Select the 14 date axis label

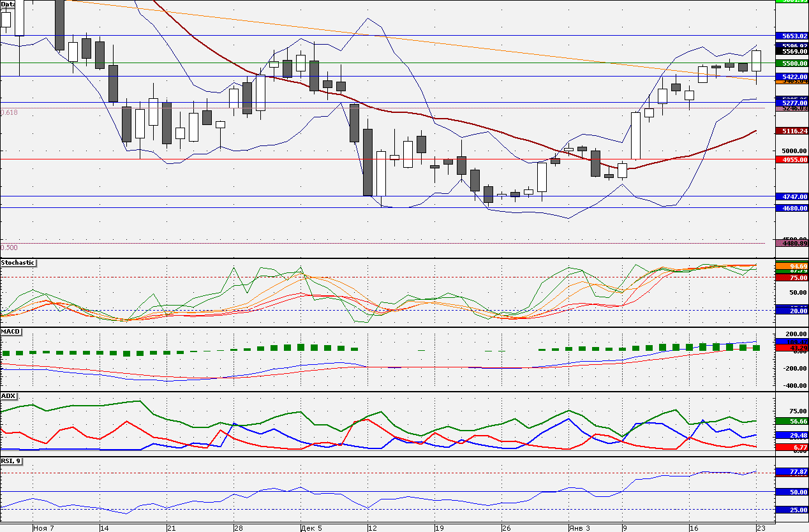[104, 528]
